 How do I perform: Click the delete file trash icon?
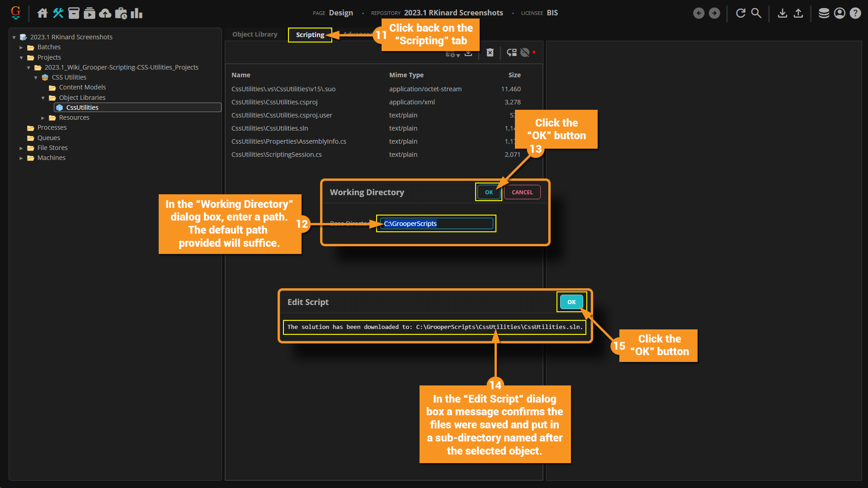490,52
